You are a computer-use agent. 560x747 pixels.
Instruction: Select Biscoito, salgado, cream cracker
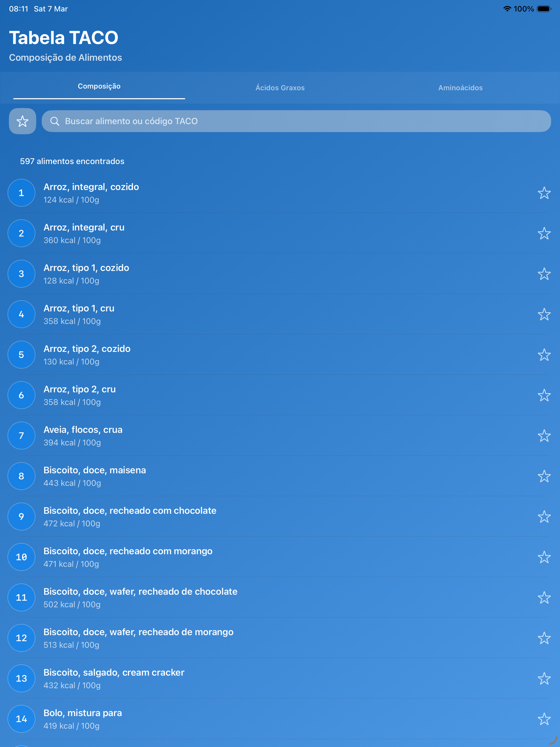(280, 678)
